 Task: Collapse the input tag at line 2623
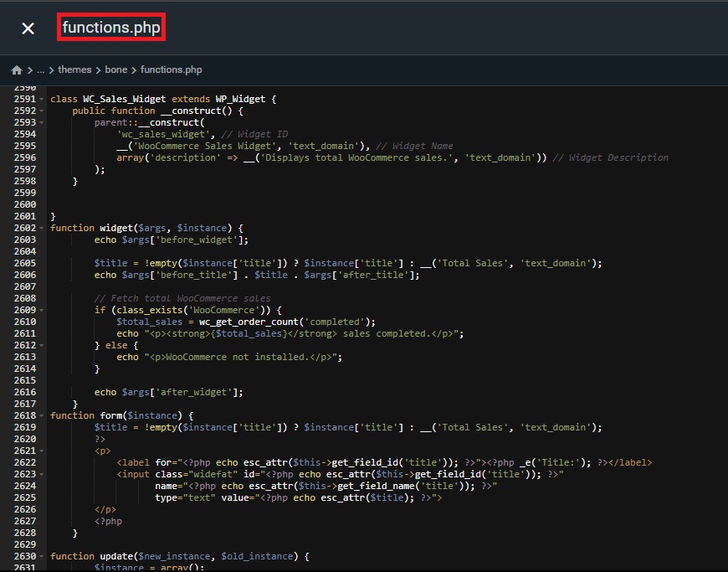42,474
